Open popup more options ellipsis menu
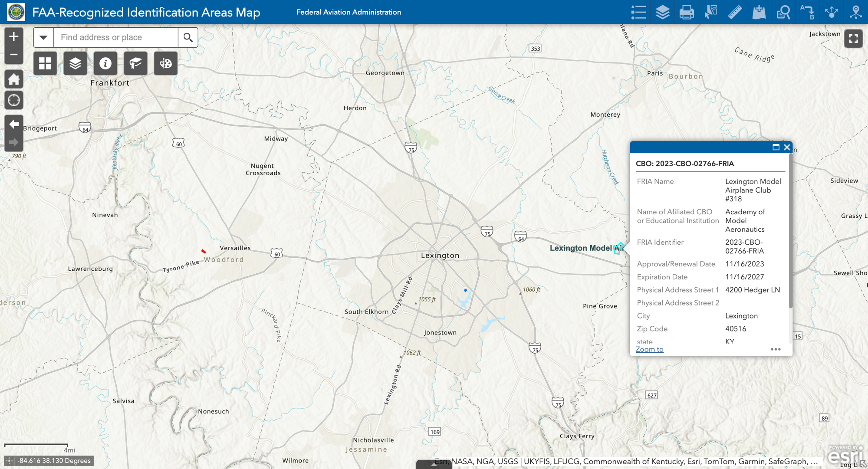 (x=776, y=349)
